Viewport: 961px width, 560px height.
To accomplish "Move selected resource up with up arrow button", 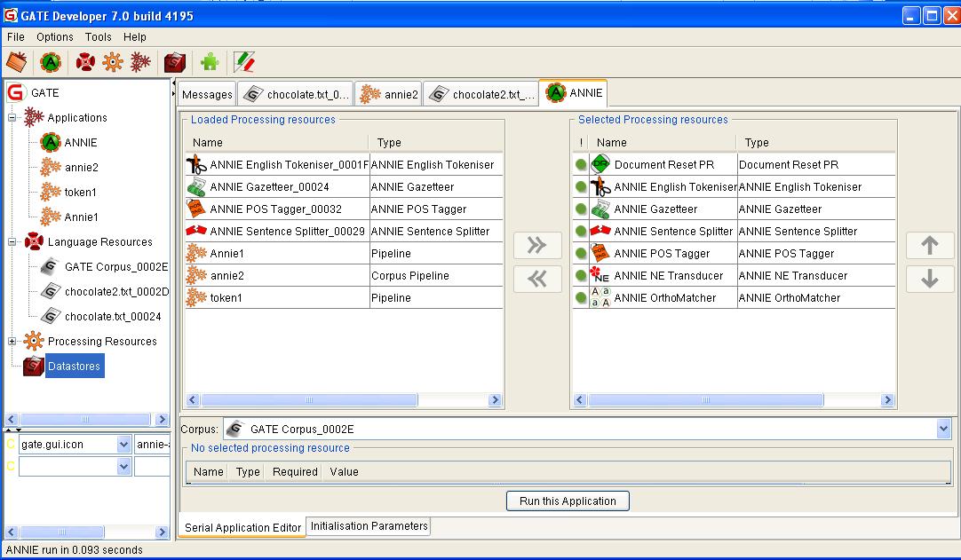I will click(930, 245).
